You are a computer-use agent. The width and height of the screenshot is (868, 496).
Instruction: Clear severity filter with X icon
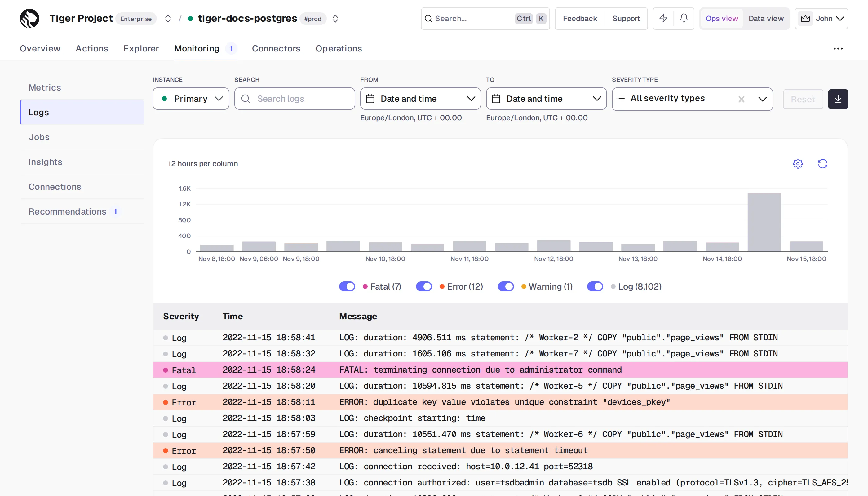(741, 99)
